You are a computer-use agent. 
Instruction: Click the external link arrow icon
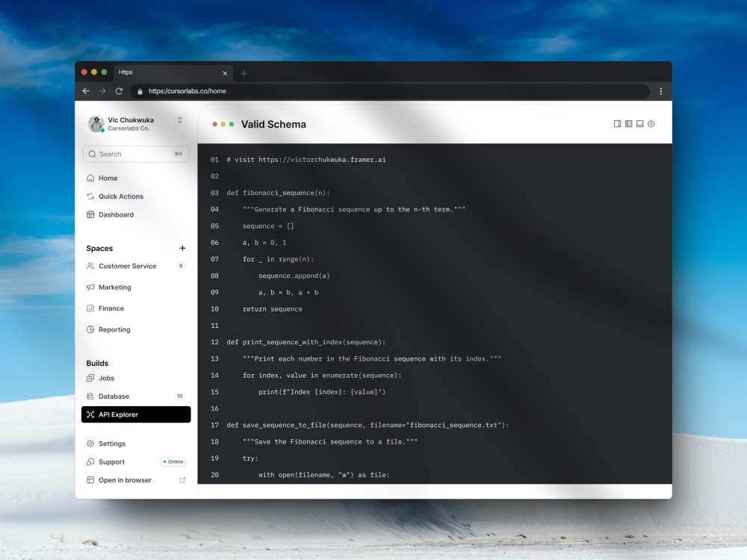(182, 480)
